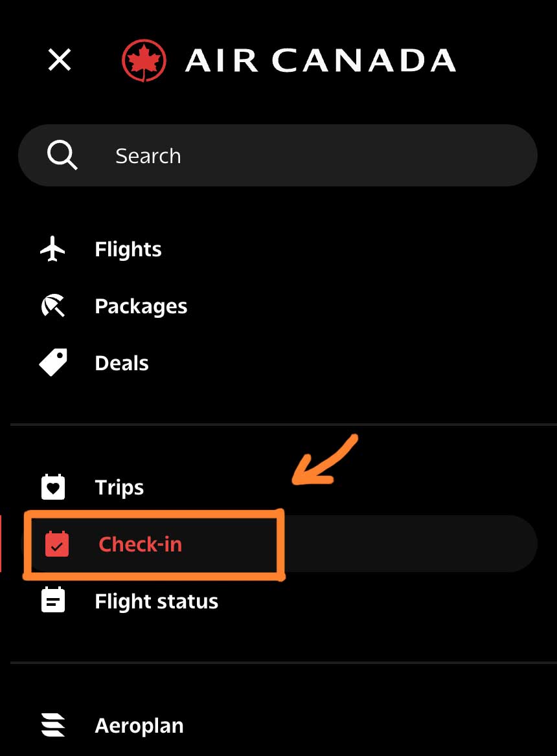557x756 pixels.
Task: Open the Trips page
Action: (119, 486)
